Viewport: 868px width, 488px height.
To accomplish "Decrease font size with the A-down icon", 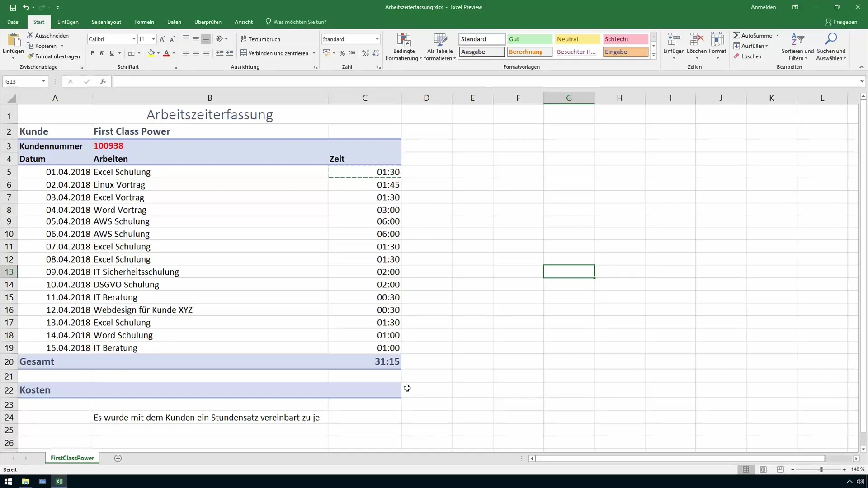I will [172, 39].
